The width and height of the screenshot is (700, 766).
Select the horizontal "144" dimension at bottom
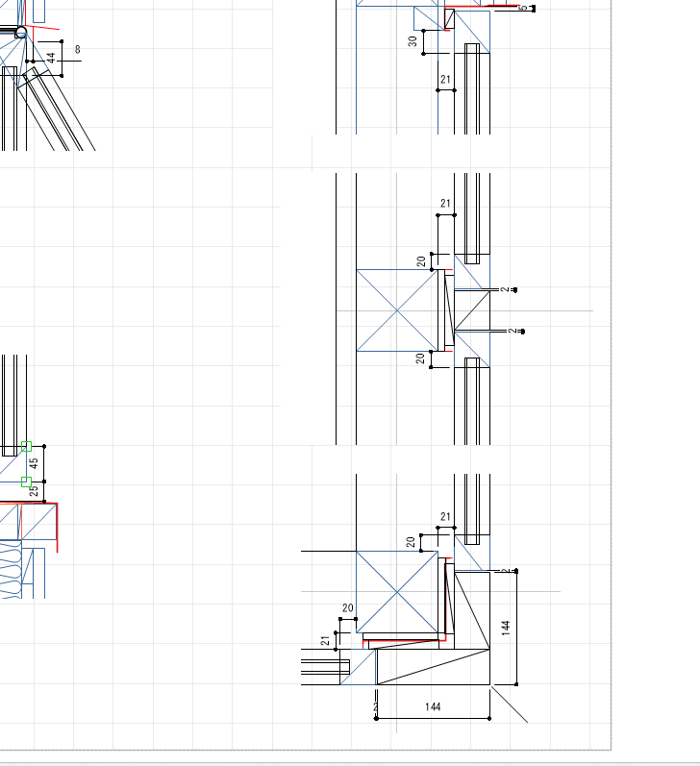(433, 707)
